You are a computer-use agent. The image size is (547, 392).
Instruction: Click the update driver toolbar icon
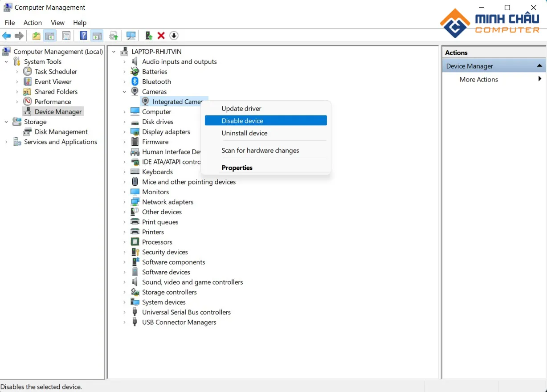coord(149,36)
